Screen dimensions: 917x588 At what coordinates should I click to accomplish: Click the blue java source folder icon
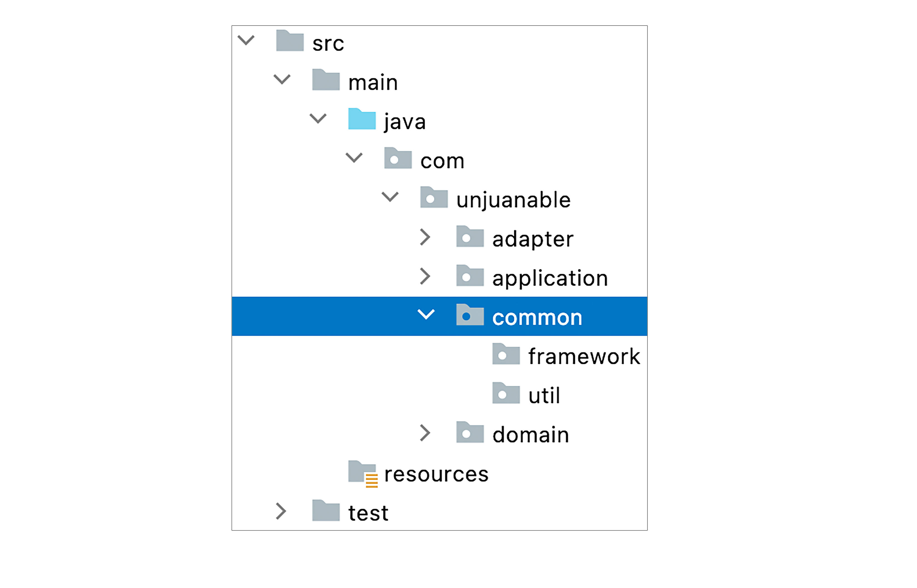(x=362, y=119)
